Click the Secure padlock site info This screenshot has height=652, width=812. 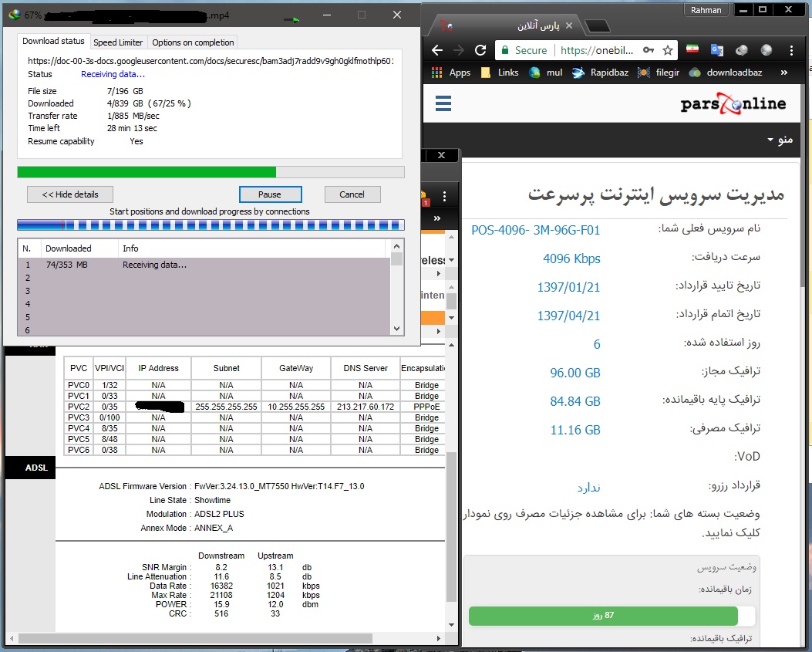524,50
